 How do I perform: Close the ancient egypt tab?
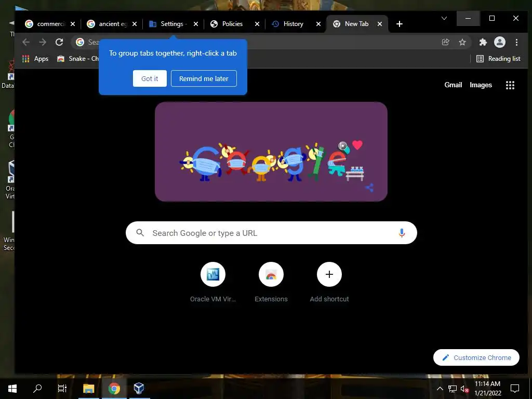[135, 24]
